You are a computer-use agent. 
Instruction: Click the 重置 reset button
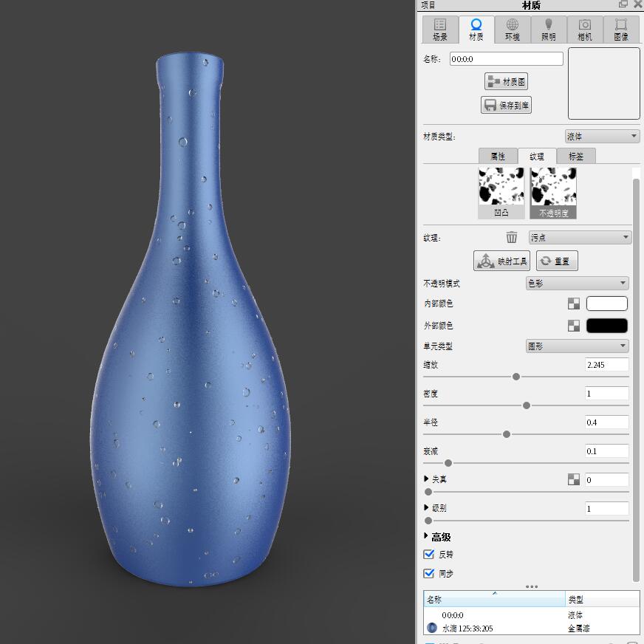coord(557,261)
